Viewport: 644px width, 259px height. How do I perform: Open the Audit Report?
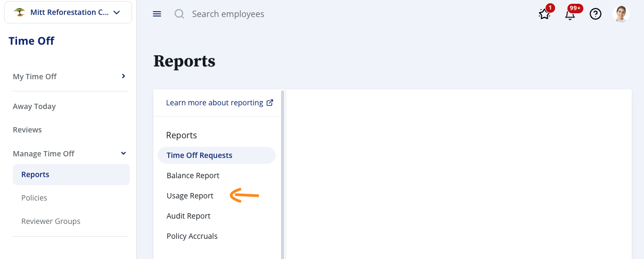pyautogui.click(x=188, y=216)
